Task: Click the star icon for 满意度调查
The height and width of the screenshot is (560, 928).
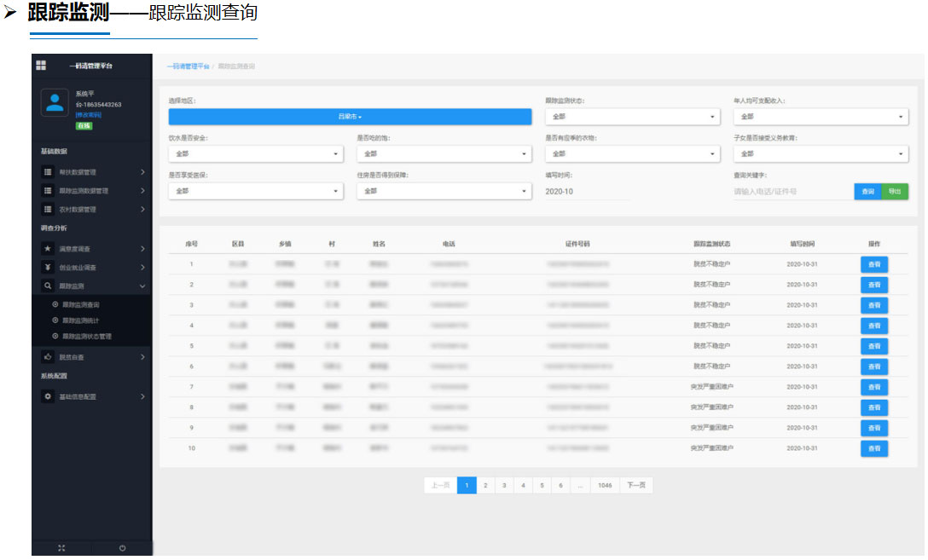Action: click(48, 249)
